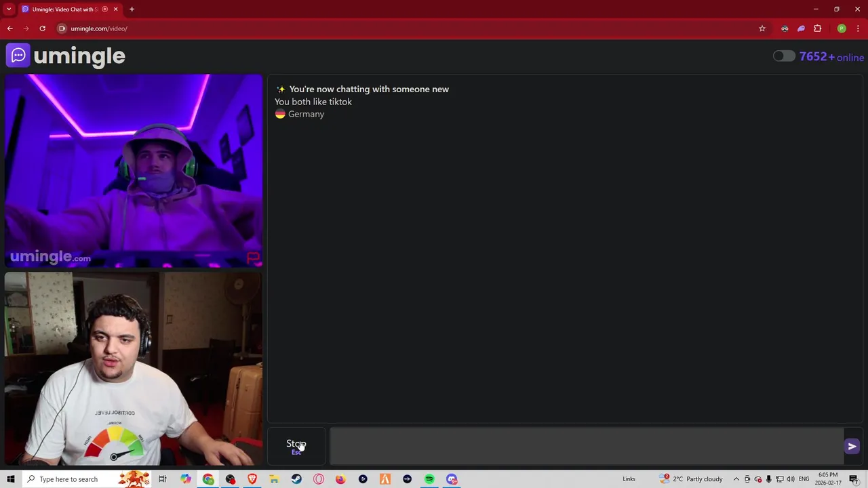Screen dimensions: 868x488
Task: Open the tab search dropdown arrow
Action: (9, 9)
